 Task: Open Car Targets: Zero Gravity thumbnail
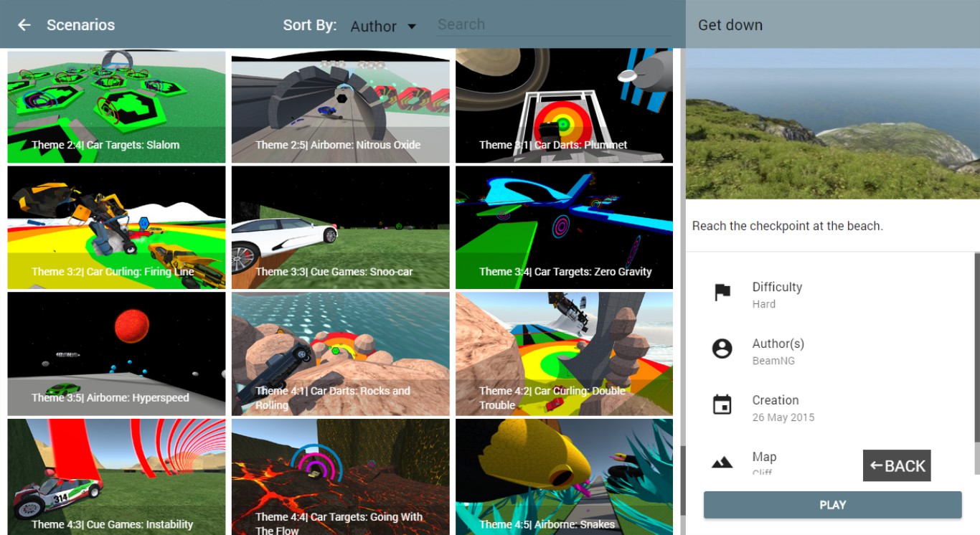[564, 227]
